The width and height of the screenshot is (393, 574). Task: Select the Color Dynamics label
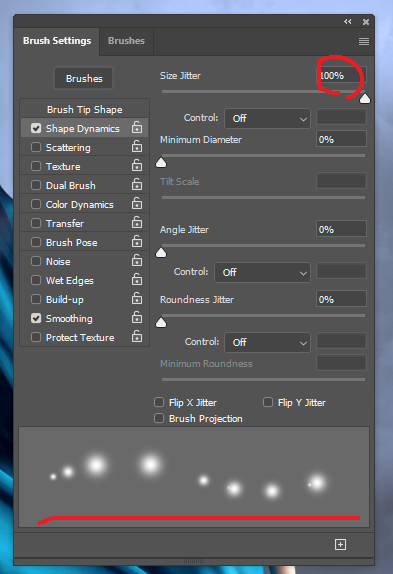80,205
